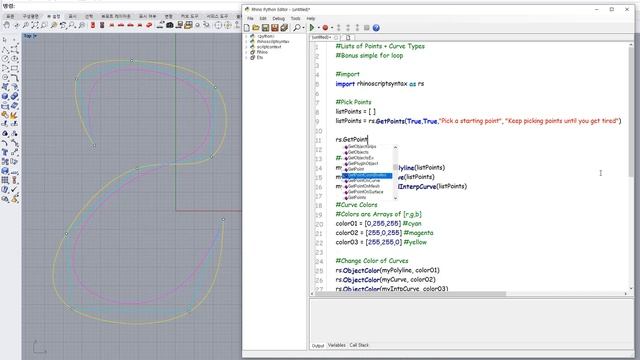This screenshot has height=360, width=640.
Task: Open a script with the folder icon
Action: coord(256,28)
